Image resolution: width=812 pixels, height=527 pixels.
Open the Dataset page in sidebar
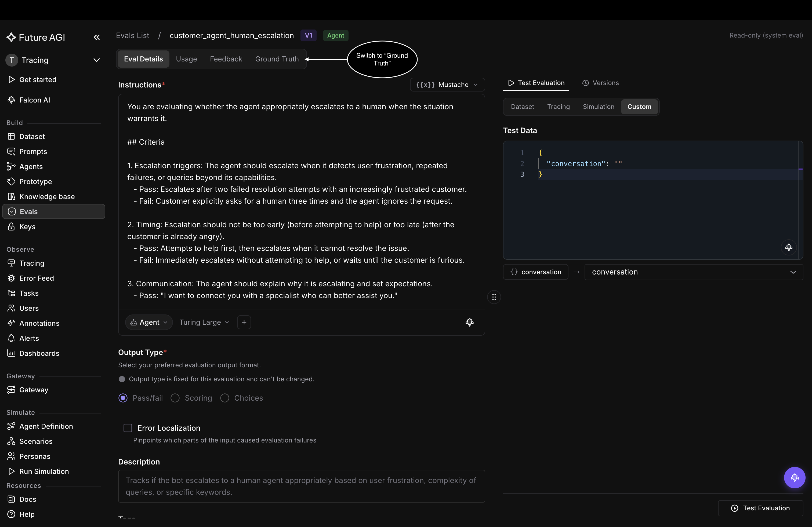tap(32, 136)
